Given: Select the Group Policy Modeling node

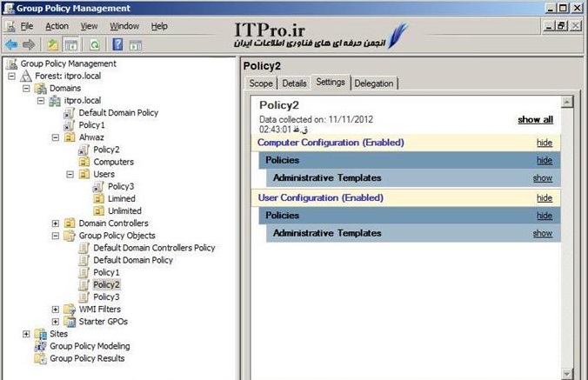Looking at the screenshot, I should [88, 345].
